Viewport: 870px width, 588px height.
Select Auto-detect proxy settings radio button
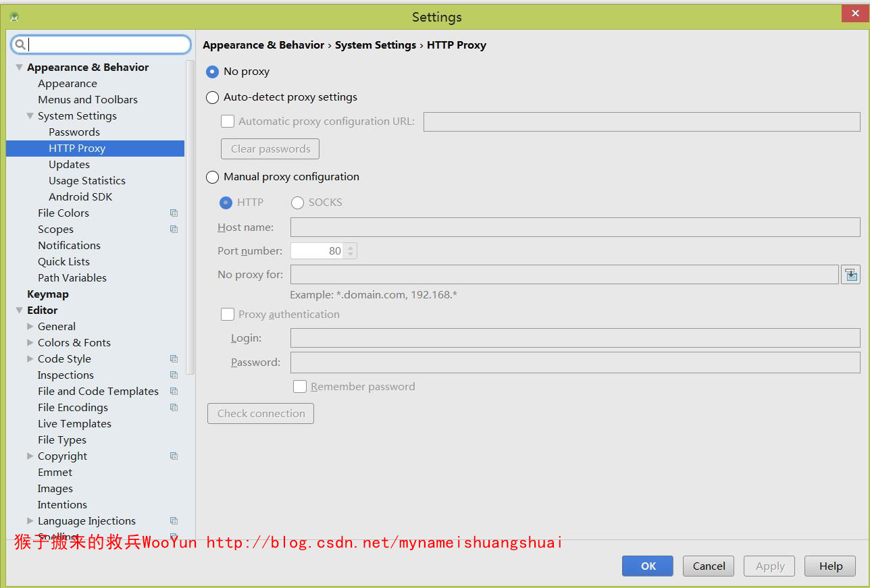212,97
